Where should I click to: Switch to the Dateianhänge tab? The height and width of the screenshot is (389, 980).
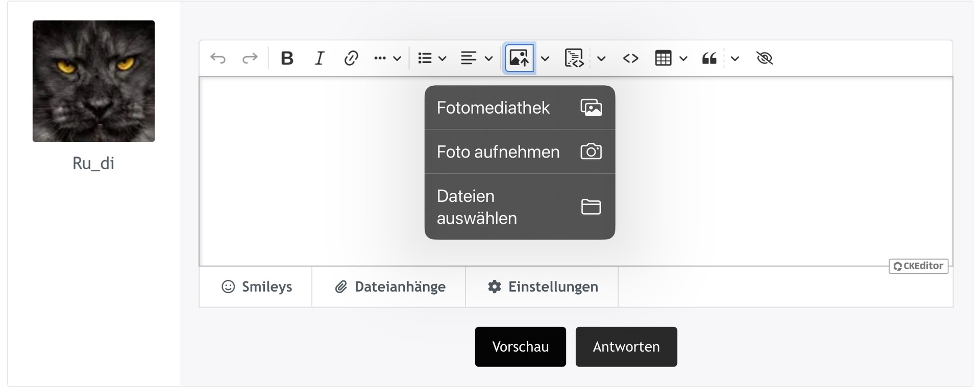coord(389,287)
